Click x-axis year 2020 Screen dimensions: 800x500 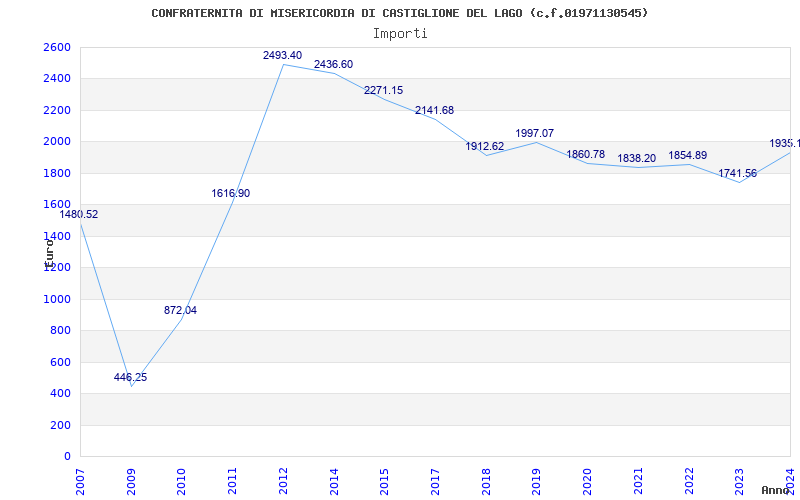(x=587, y=483)
